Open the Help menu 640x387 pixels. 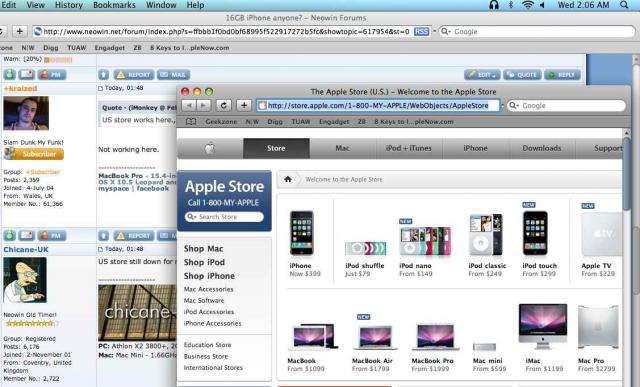pos(195,5)
